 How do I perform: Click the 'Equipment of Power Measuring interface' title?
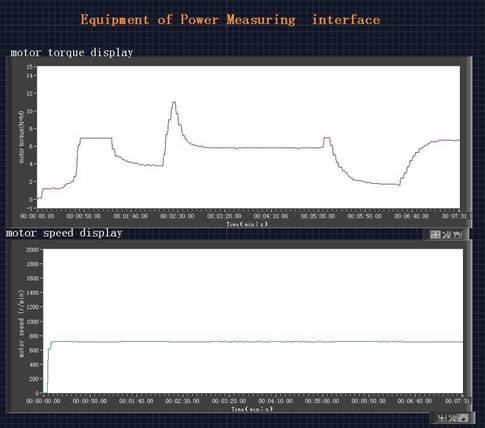pyautogui.click(x=230, y=20)
